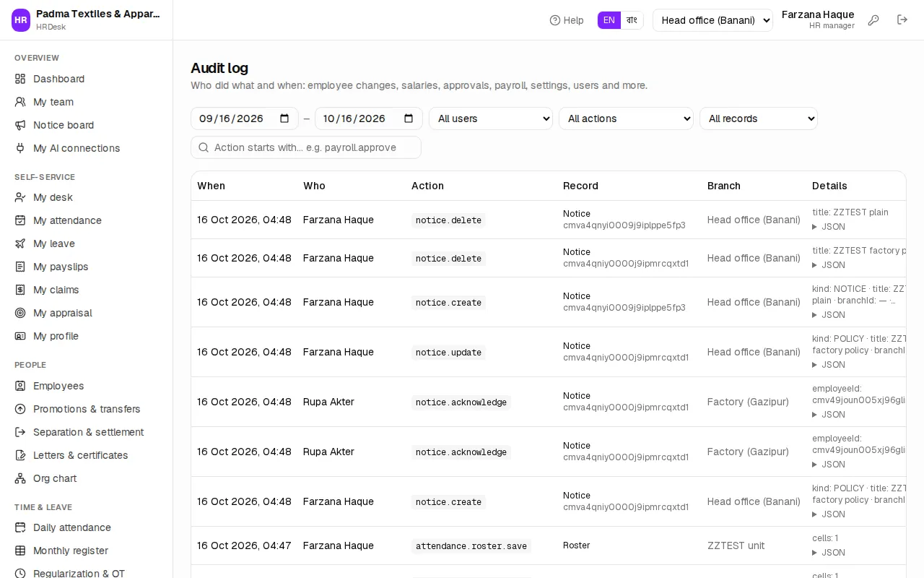Click the notice.update action tag
The image size is (924, 578).
(x=448, y=353)
